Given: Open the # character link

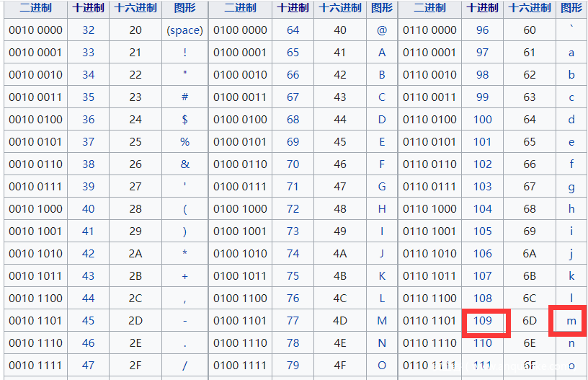Looking at the screenshot, I should pos(184,97).
